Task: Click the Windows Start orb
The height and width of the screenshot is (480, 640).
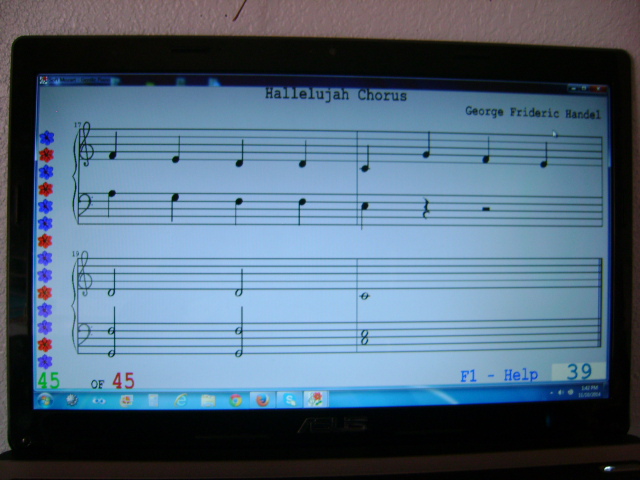Action: 44,400
